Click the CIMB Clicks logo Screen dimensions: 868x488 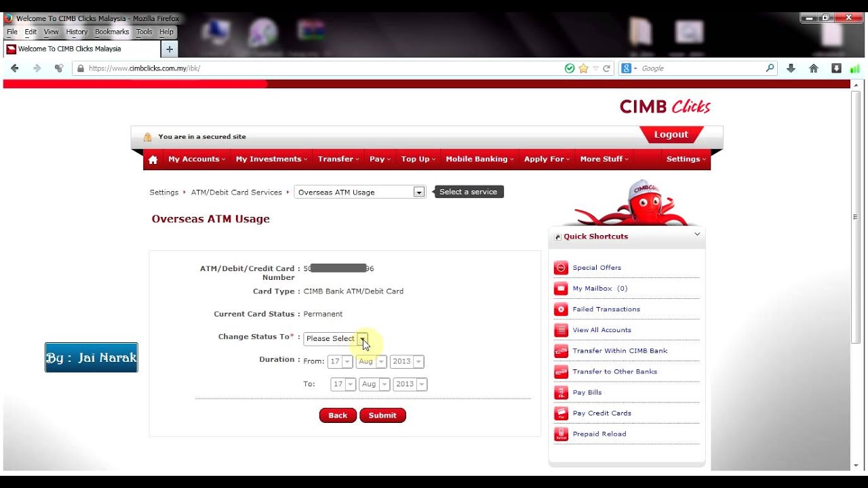tap(665, 106)
